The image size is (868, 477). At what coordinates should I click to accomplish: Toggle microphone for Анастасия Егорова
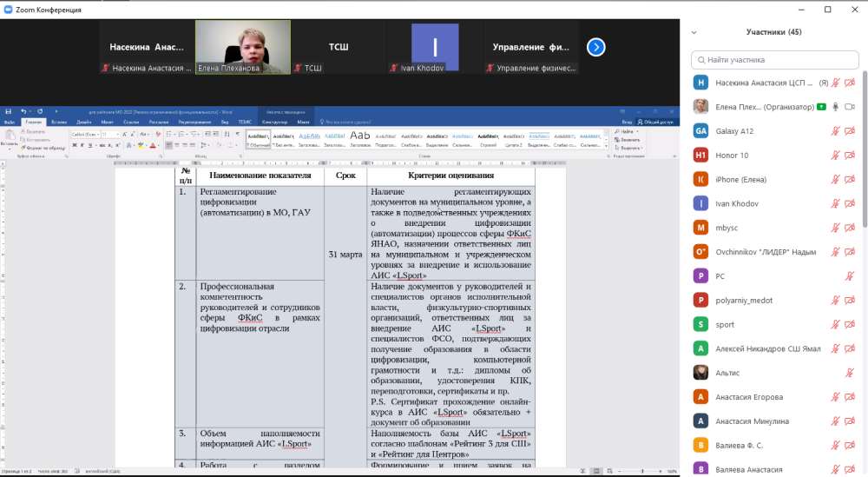click(x=835, y=397)
